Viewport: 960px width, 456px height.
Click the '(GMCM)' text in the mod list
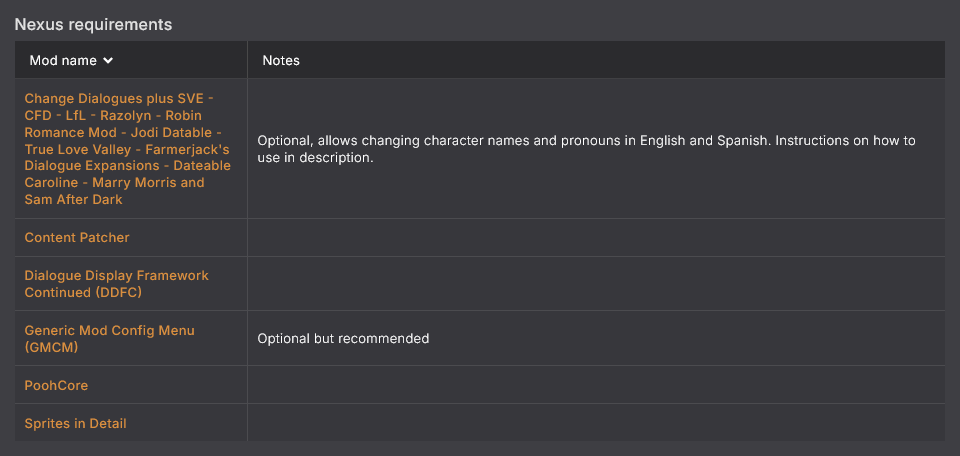(x=51, y=348)
